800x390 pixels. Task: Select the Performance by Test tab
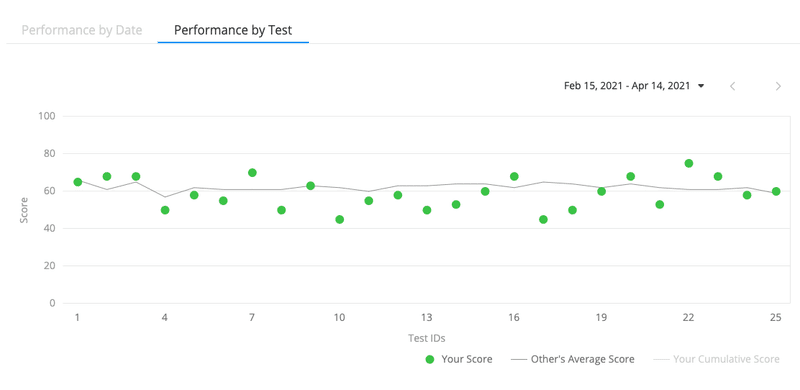233,30
